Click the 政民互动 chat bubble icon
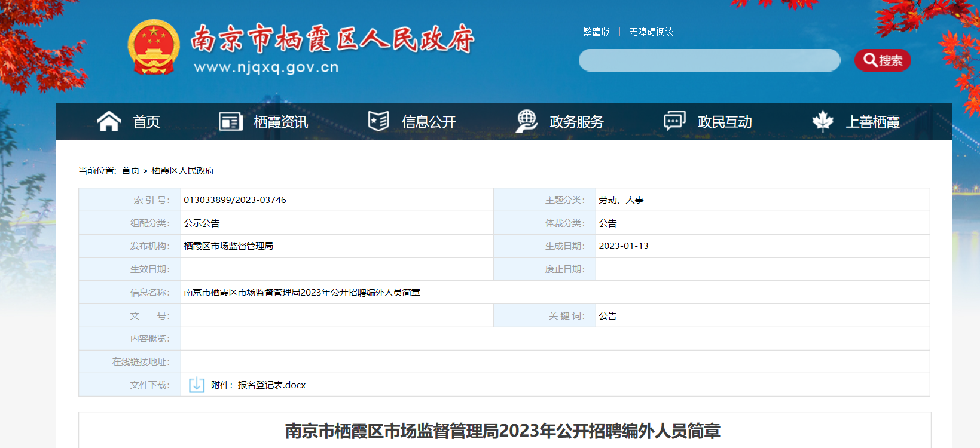The image size is (980, 448). tap(674, 121)
